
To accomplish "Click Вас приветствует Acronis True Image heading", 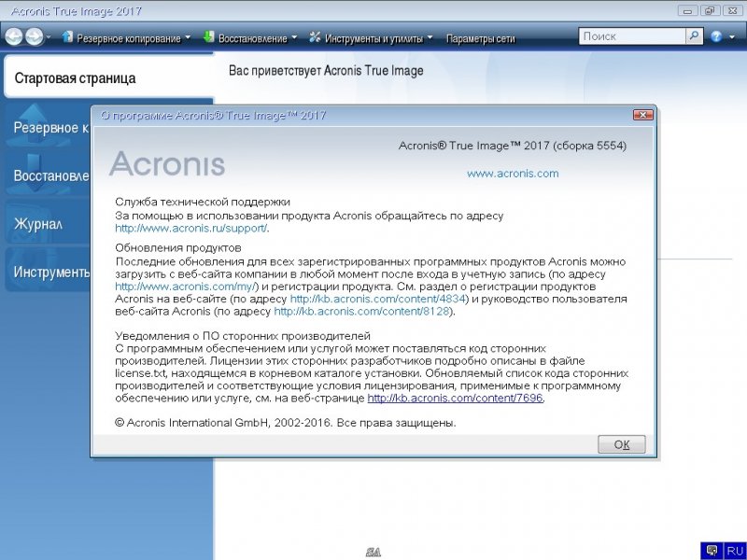I will click(x=326, y=71).
